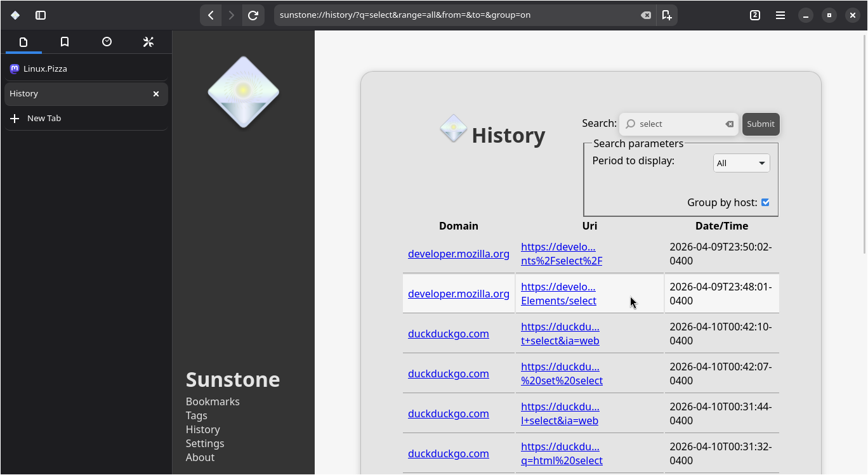
Task: Go back using the back arrow
Action: click(211, 15)
